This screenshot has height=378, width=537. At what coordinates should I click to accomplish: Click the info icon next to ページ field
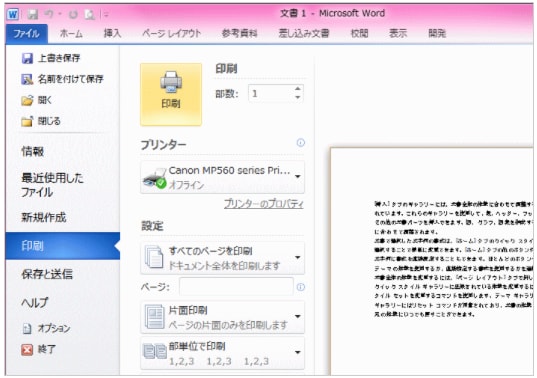pyautogui.click(x=301, y=287)
